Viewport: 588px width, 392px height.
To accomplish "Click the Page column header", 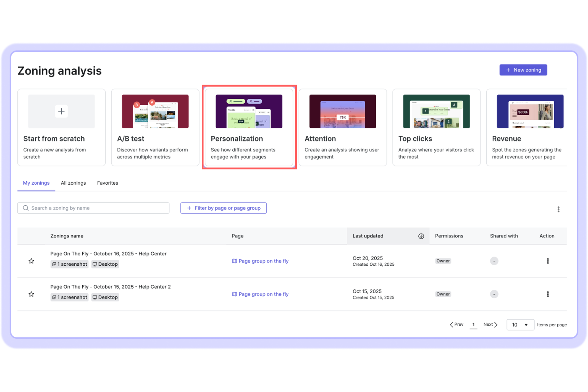I will pyautogui.click(x=238, y=236).
